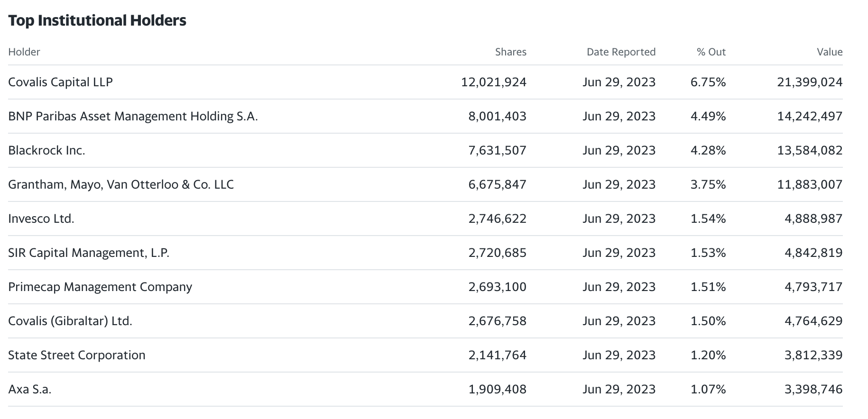Click holding value 11,883,007
Viewport: 868px width, 419px height.
[810, 184]
